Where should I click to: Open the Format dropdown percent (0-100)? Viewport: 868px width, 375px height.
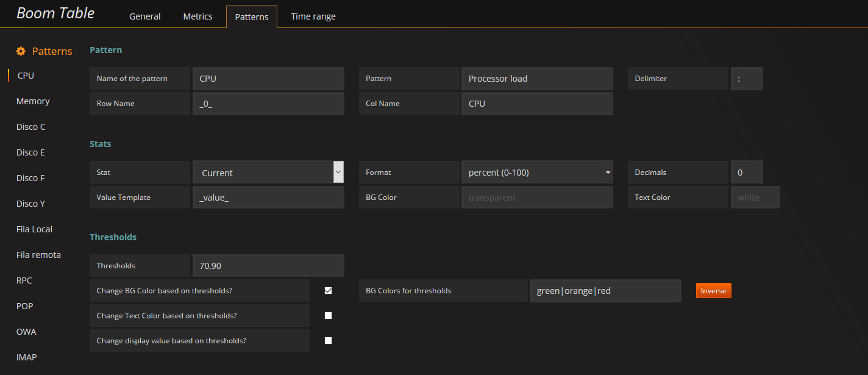tap(537, 173)
